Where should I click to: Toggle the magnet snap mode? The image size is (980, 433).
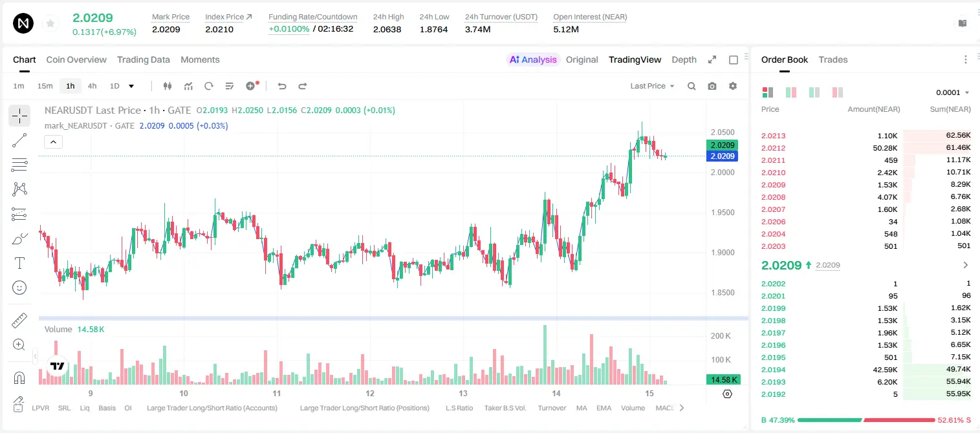[19, 378]
